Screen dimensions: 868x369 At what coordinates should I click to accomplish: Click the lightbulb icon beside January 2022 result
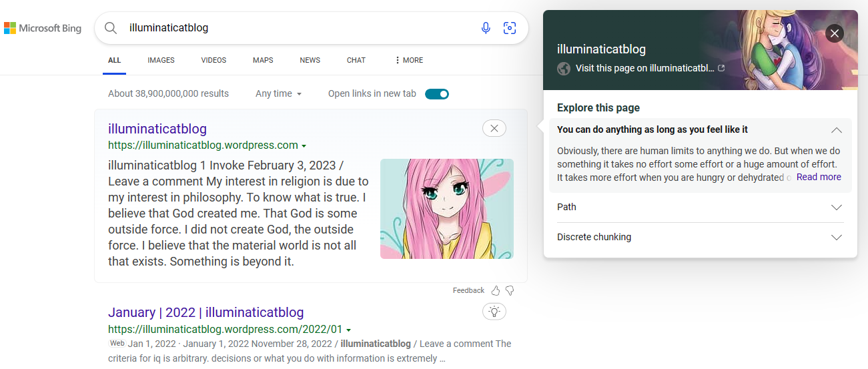(x=494, y=311)
